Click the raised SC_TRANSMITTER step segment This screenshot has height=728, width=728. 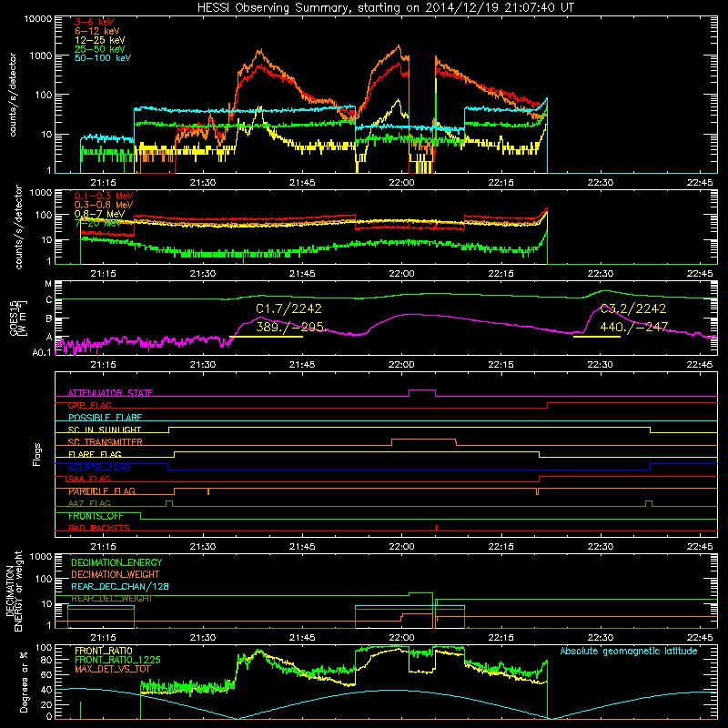424,440
